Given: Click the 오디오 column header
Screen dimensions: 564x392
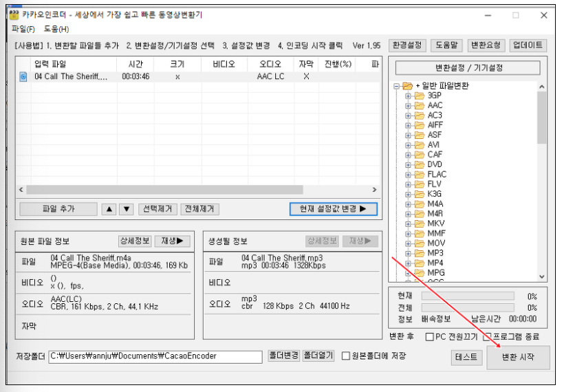Looking at the screenshot, I should (270, 64).
